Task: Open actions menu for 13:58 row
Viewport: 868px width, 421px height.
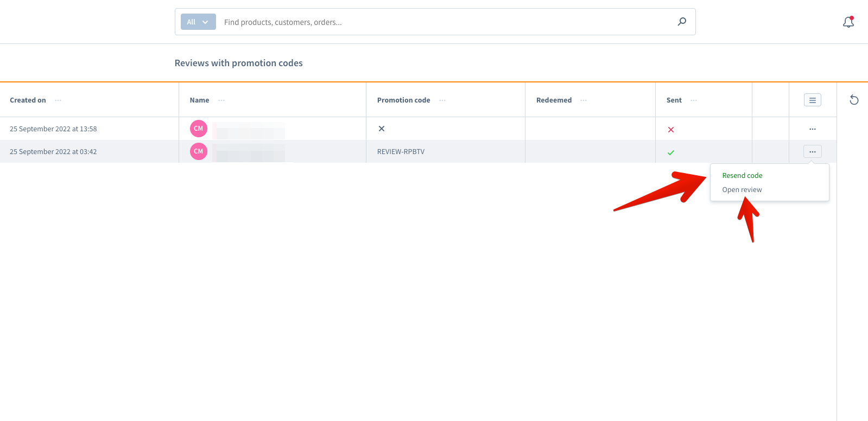Action: pyautogui.click(x=813, y=129)
